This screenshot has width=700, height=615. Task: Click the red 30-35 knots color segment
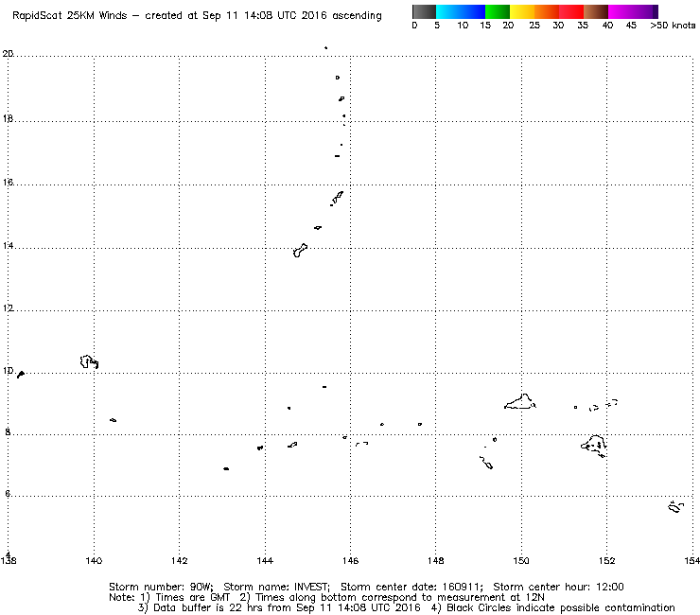(x=571, y=11)
